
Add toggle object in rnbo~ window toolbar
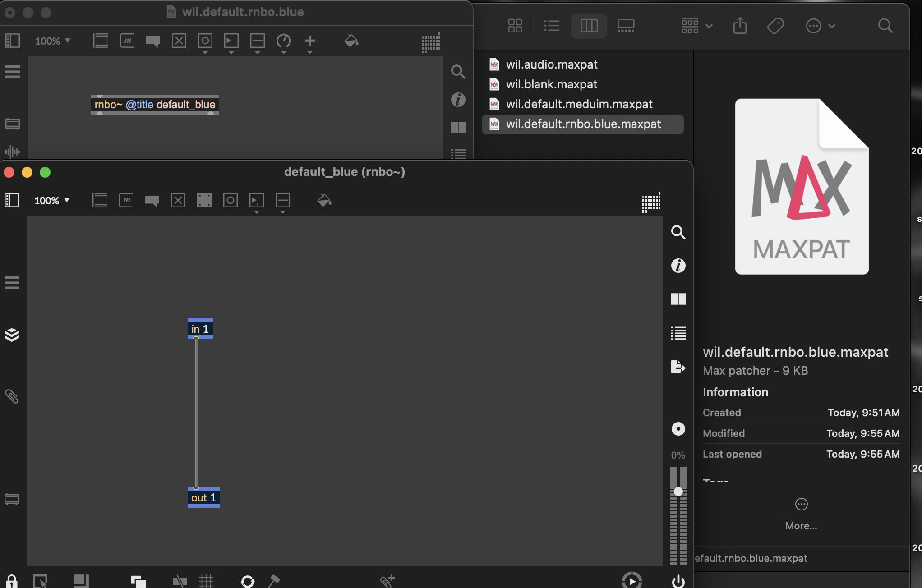tap(178, 200)
